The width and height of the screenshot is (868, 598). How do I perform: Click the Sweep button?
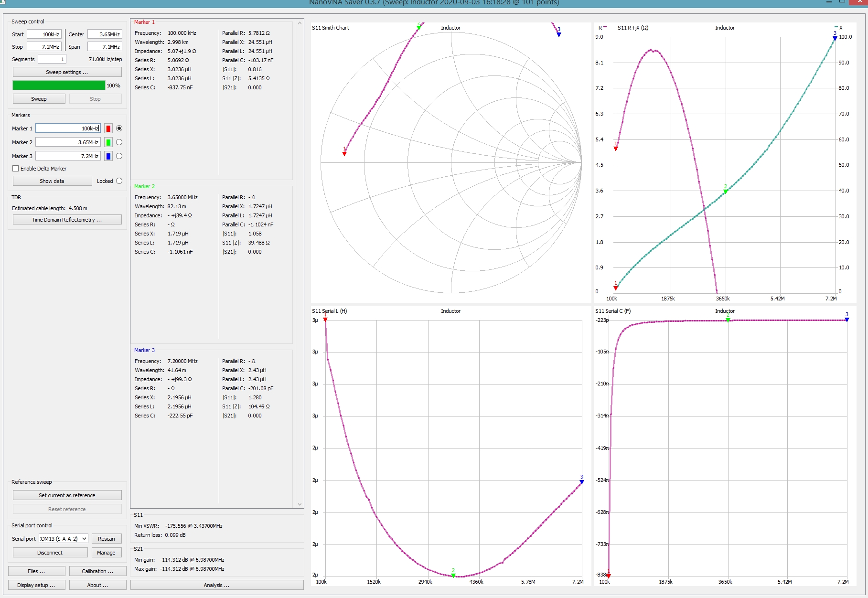(x=39, y=99)
